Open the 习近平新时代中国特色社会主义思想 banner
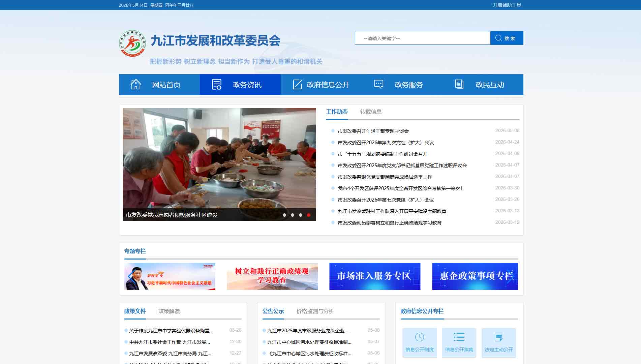641x364 pixels. 170,276
